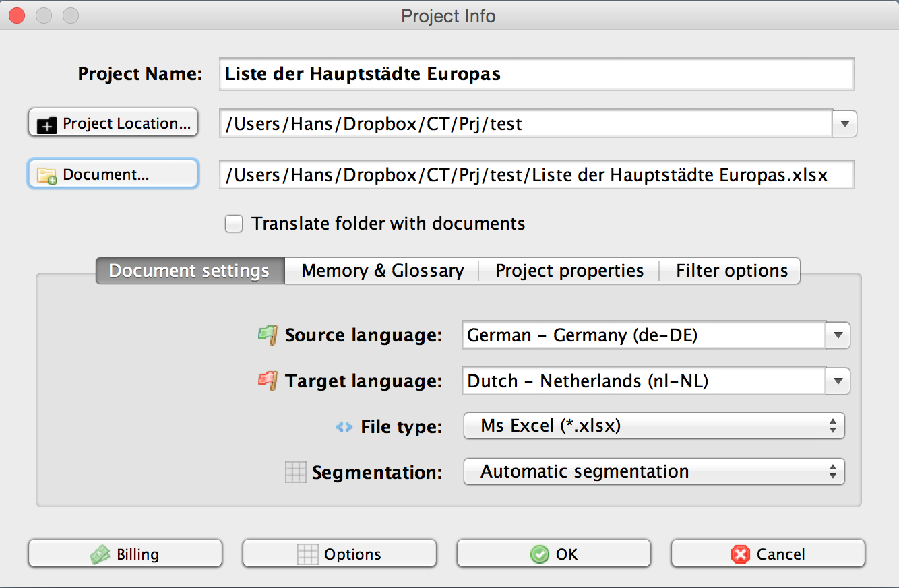This screenshot has width=899, height=588.
Task: Click the Document browse button
Action: click(113, 174)
